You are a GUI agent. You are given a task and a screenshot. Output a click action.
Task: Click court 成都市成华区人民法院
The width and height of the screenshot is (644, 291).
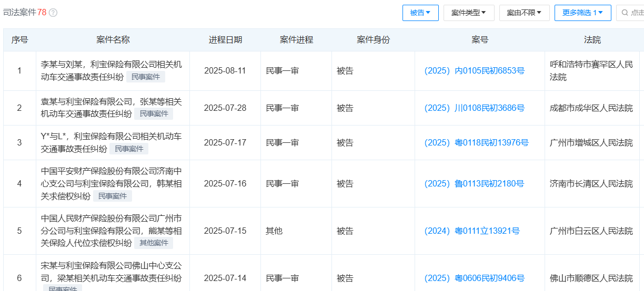click(591, 108)
